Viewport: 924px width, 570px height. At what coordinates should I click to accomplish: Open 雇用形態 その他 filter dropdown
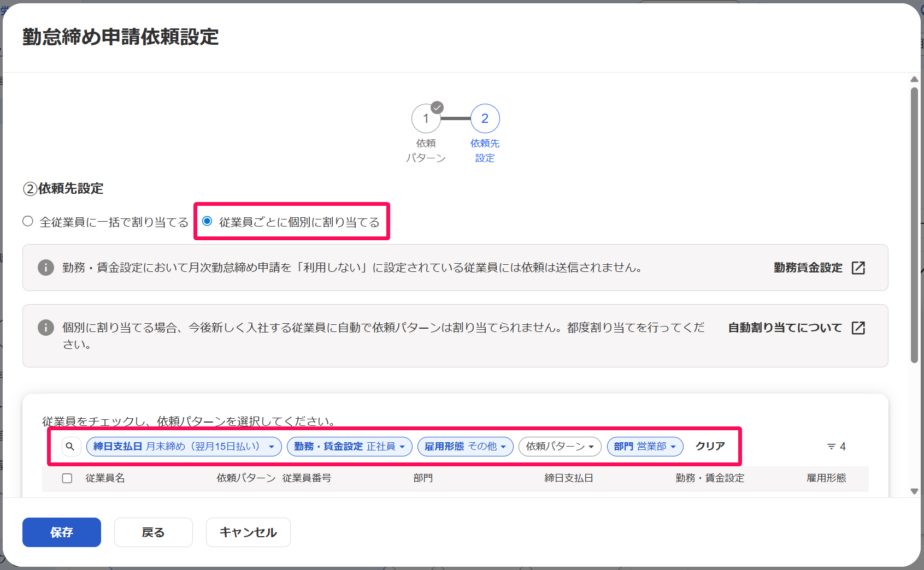pyautogui.click(x=466, y=447)
